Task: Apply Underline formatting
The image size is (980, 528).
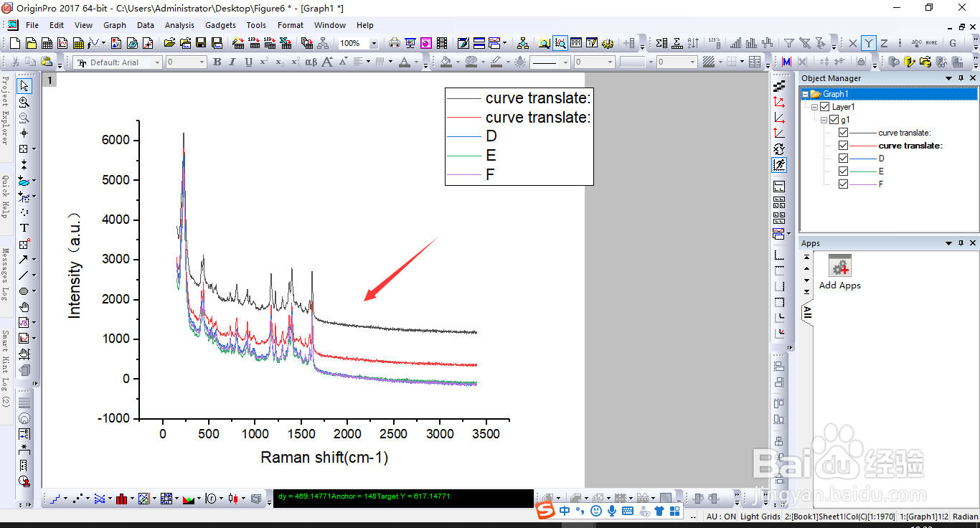Action: coord(248,62)
